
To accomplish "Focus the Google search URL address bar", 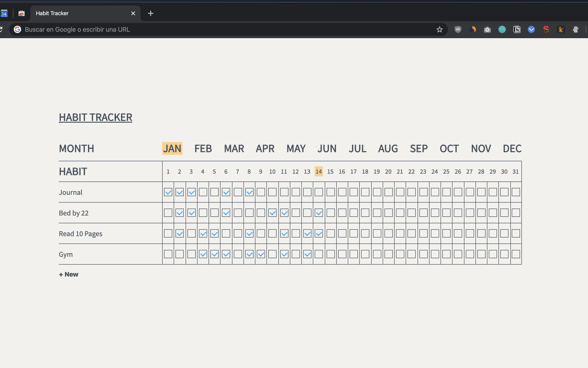I will click(x=220, y=29).
